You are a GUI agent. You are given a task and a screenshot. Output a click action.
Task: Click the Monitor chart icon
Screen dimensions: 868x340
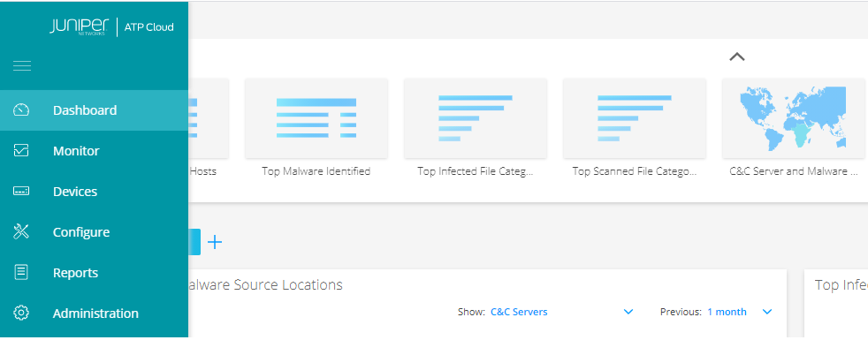(21, 150)
